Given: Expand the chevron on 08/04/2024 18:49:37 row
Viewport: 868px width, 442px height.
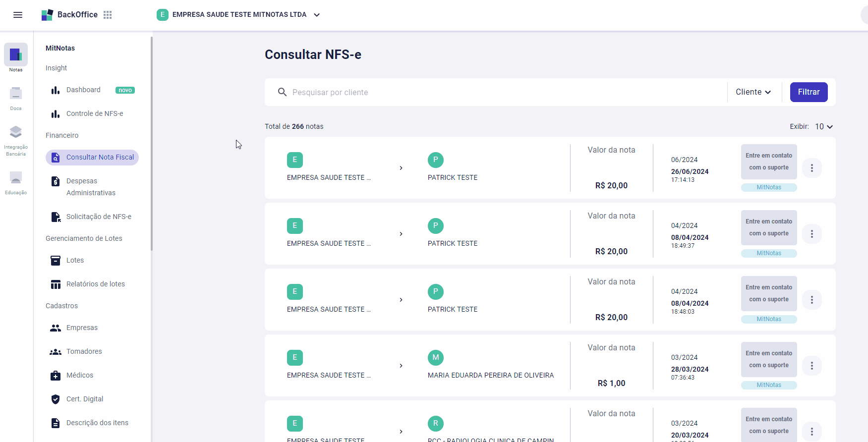Looking at the screenshot, I should click(401, 234).
